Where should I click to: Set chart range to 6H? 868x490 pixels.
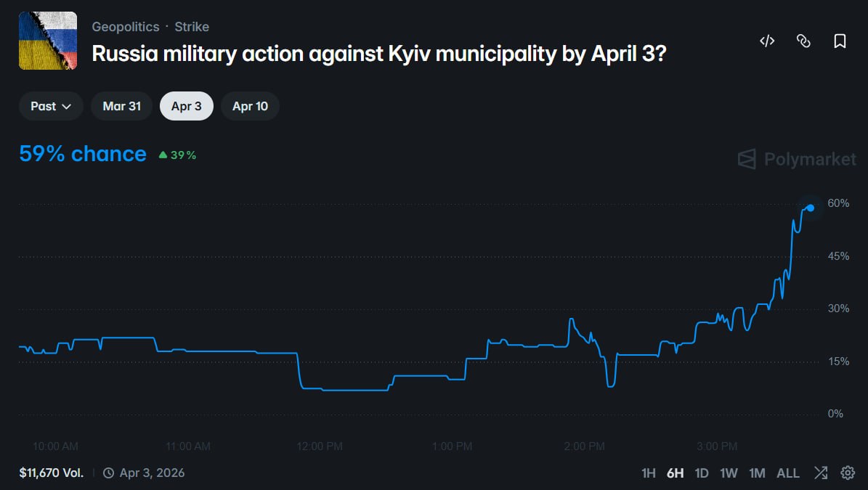tap(675, 473)
